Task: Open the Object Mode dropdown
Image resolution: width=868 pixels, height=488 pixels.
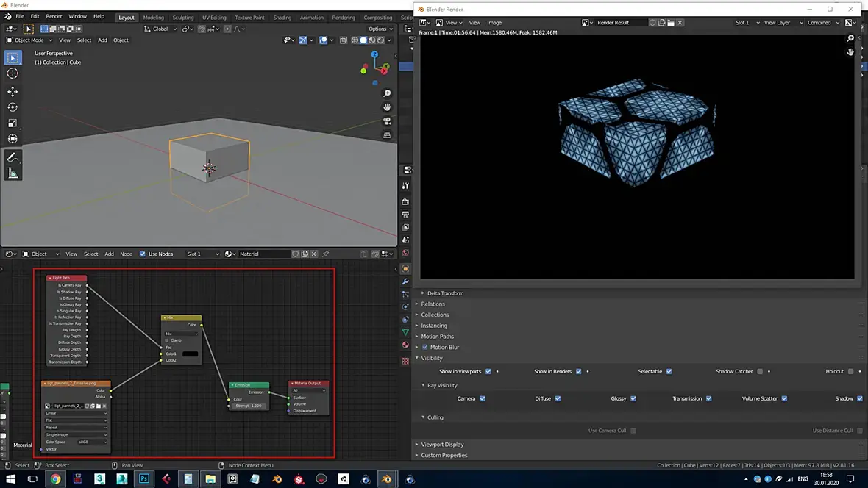Action: tap(29, 40)
